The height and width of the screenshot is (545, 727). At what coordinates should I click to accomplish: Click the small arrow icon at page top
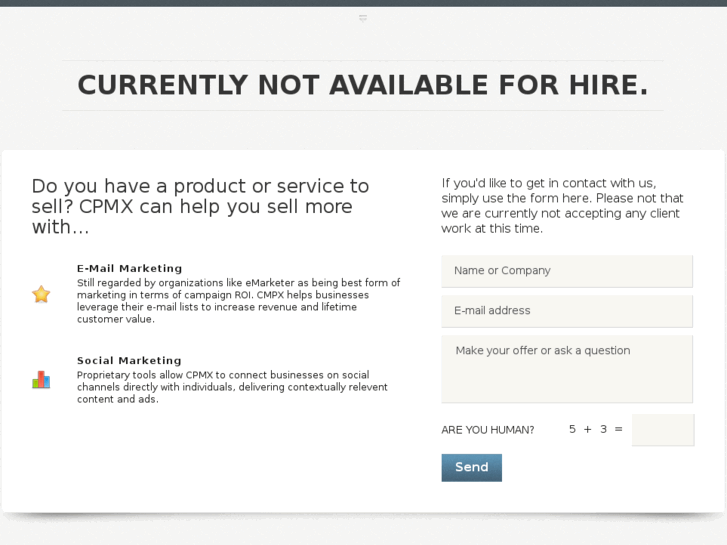pyautogui.click(x=363, y=18)
